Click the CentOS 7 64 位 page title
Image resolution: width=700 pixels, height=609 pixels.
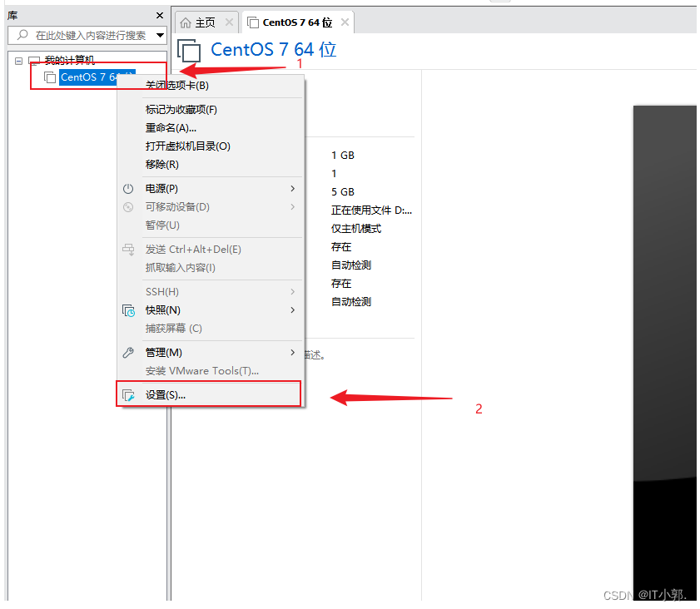coord(274,49)
